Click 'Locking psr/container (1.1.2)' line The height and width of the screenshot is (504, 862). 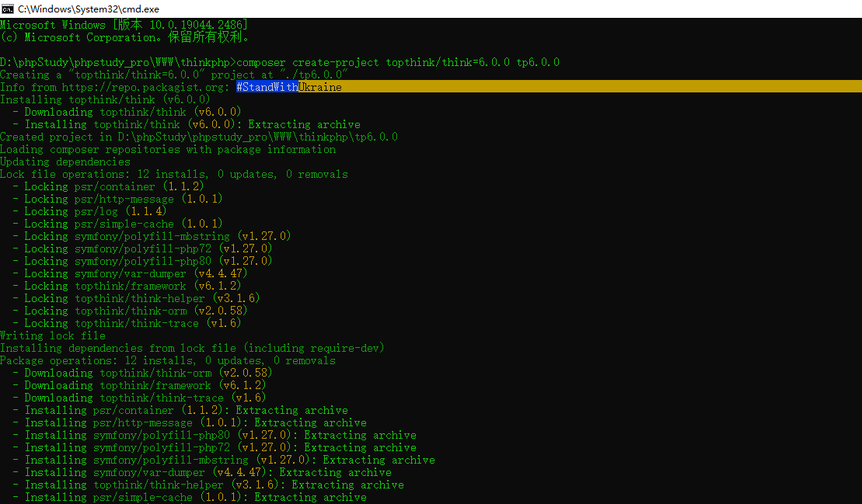(x=108, y=186)
